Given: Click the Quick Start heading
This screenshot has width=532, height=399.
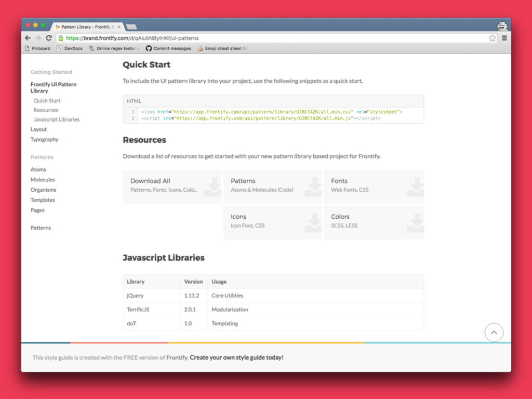Looking at the screenshot, I should (x=147, y=64).
